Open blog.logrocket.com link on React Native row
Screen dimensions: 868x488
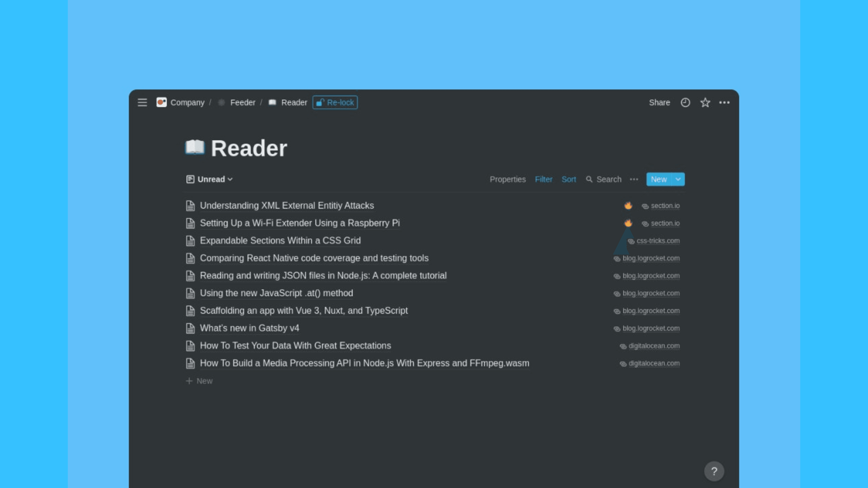(651, 258)
